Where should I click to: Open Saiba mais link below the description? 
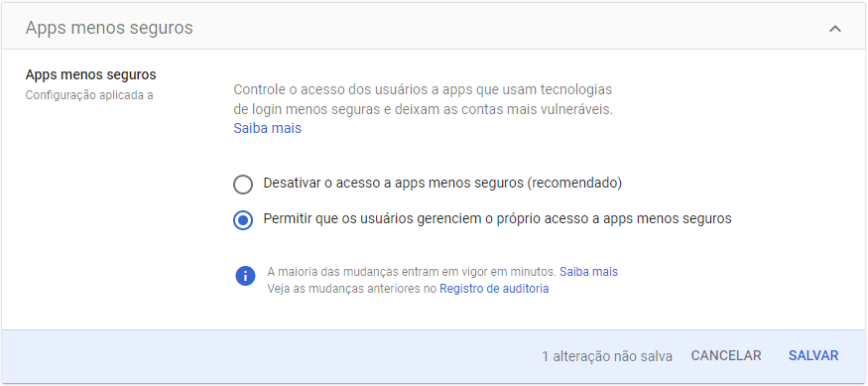click(x=268, y=128)
